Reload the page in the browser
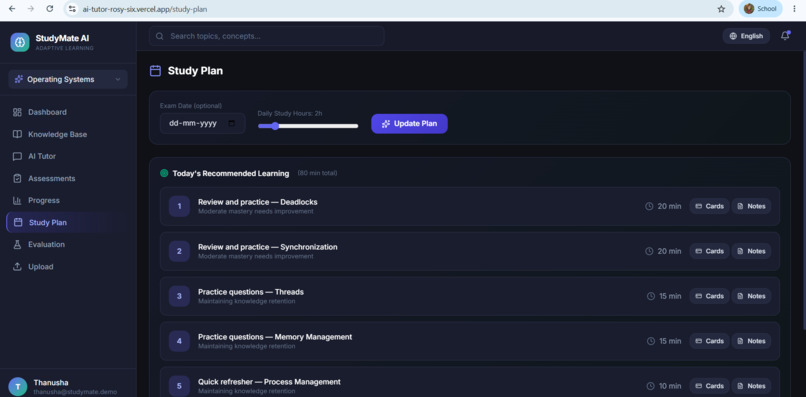806x397 pixels. (x=49, y=9)
